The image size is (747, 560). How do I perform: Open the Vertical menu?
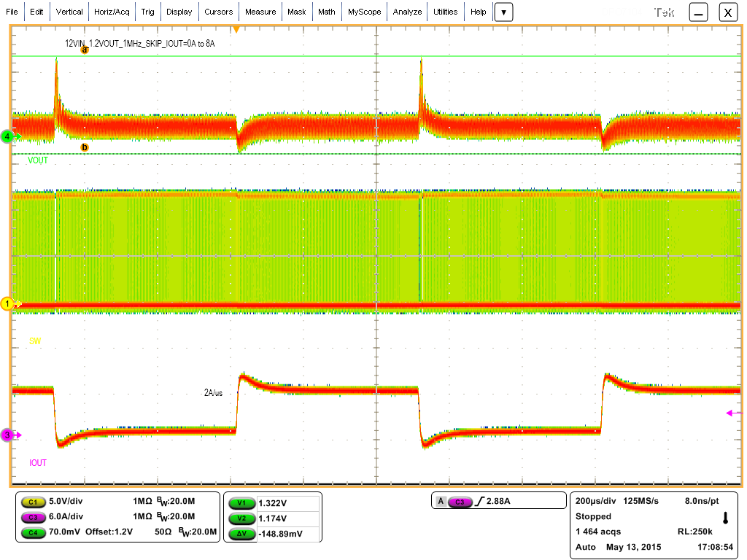coord(69,12)
